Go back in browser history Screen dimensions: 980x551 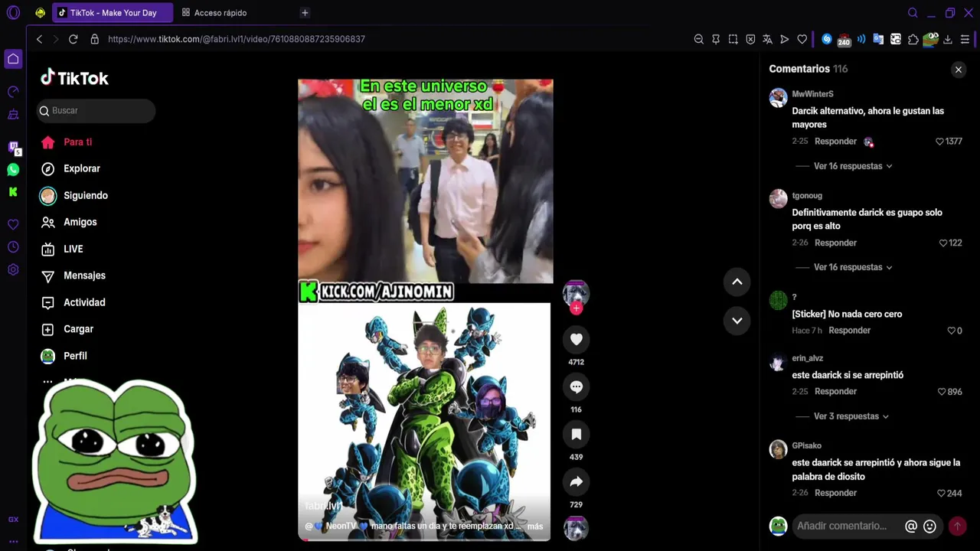click(x=39, y=39)
